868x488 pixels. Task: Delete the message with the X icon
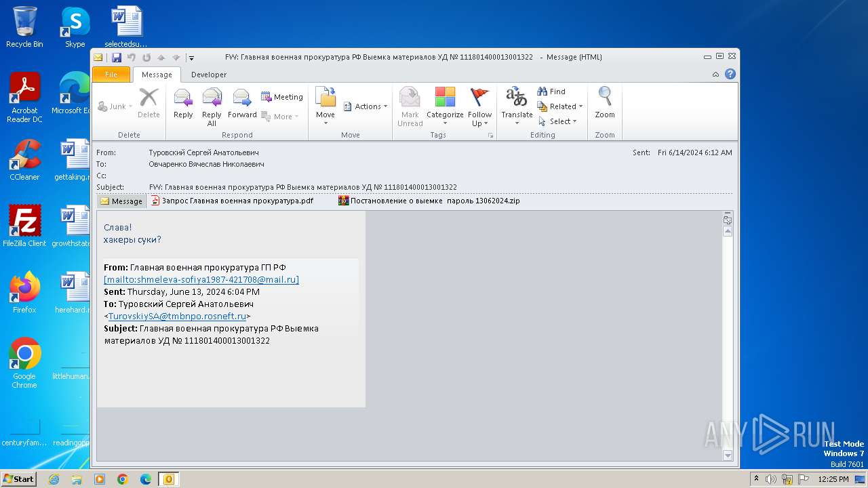(x=149, y=103)
